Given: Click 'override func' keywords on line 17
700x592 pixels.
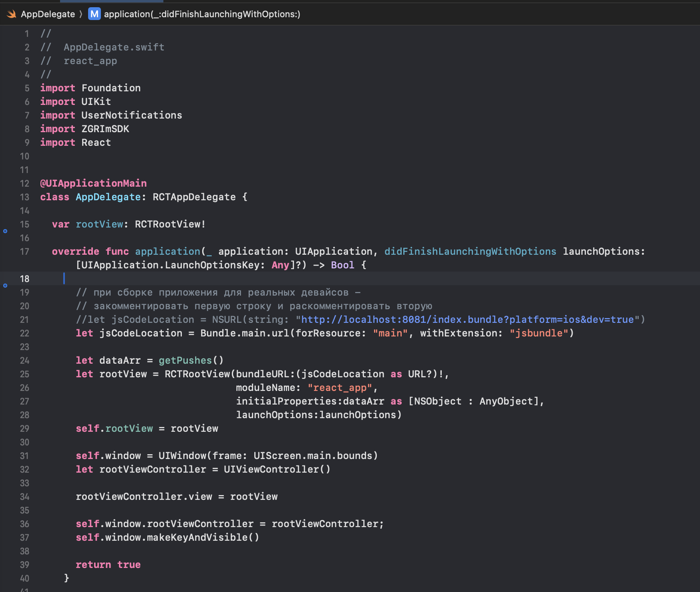Looking at the screenshot, I should 91,252.
